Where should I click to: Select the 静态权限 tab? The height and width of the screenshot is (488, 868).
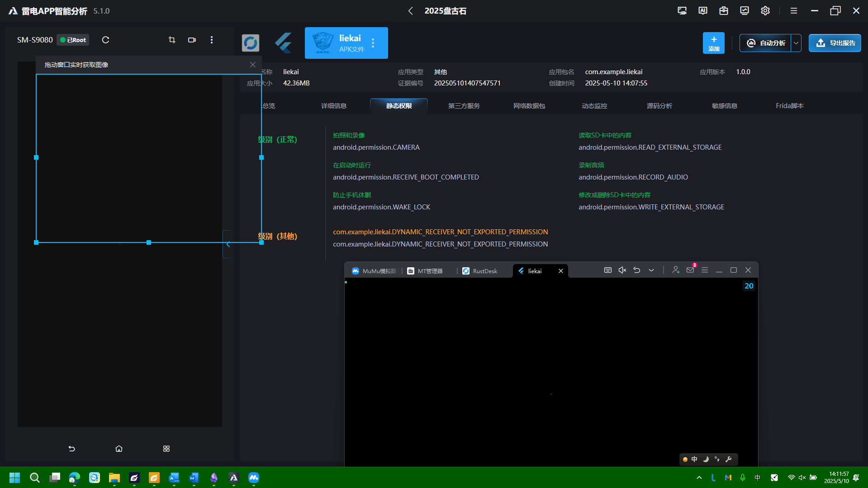pyautogui.click(x=399, y=106)
